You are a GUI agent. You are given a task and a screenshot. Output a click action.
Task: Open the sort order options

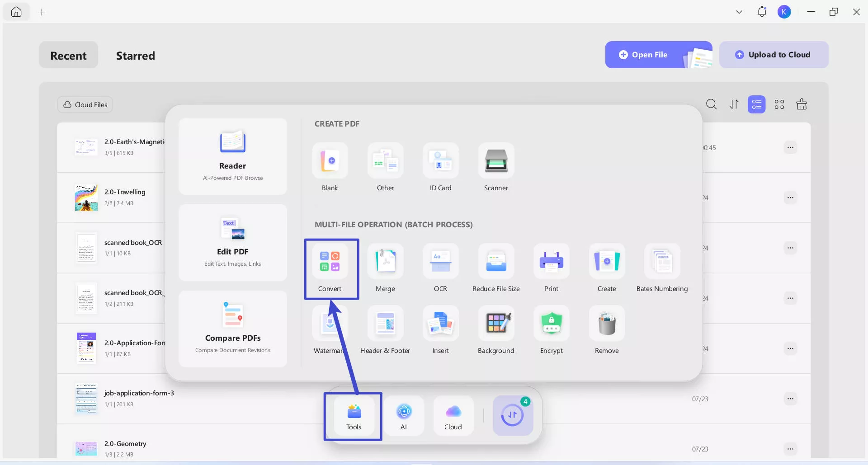click(734, 104)
